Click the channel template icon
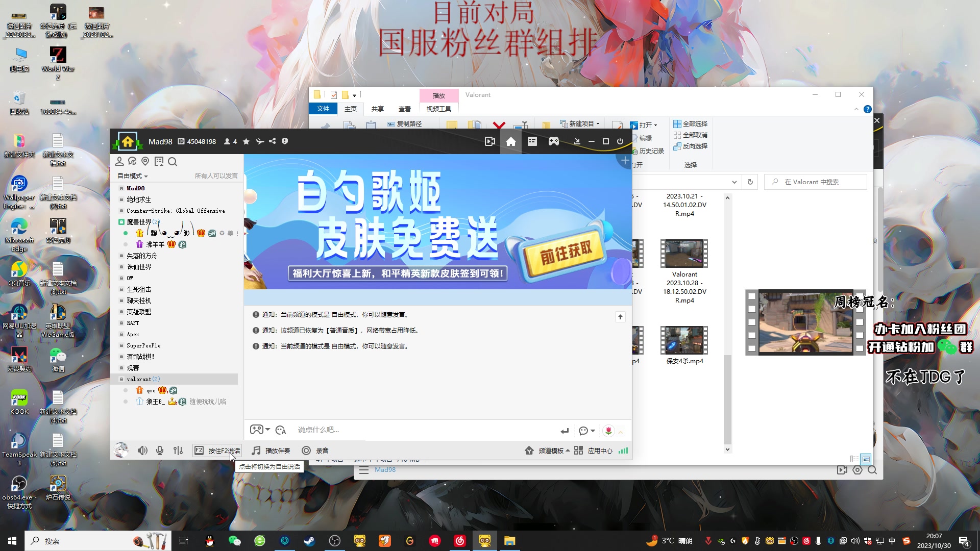The height and width of the screenshot is (551, 980). coord(528,450)
